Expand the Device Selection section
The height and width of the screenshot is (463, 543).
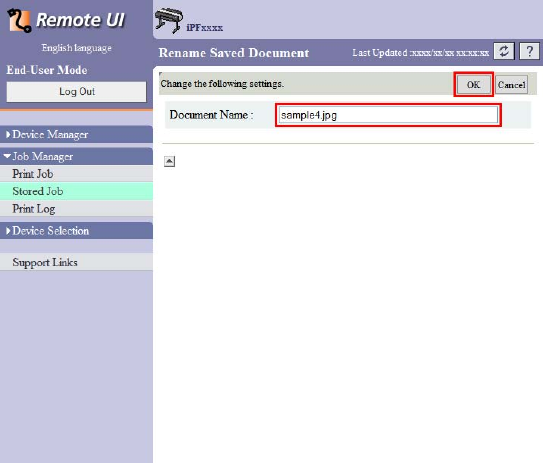point(76,231)
